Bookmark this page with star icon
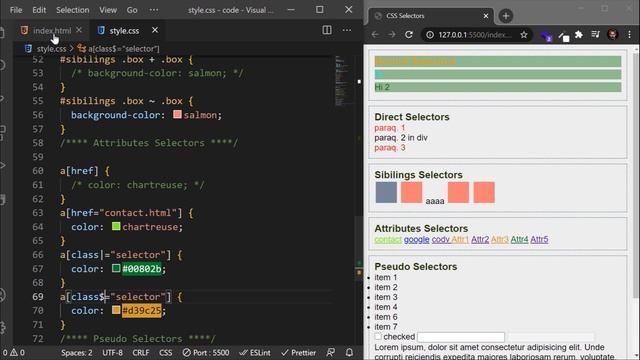The width and height of the screenshot is (640, 360). (x=524, y=35)
